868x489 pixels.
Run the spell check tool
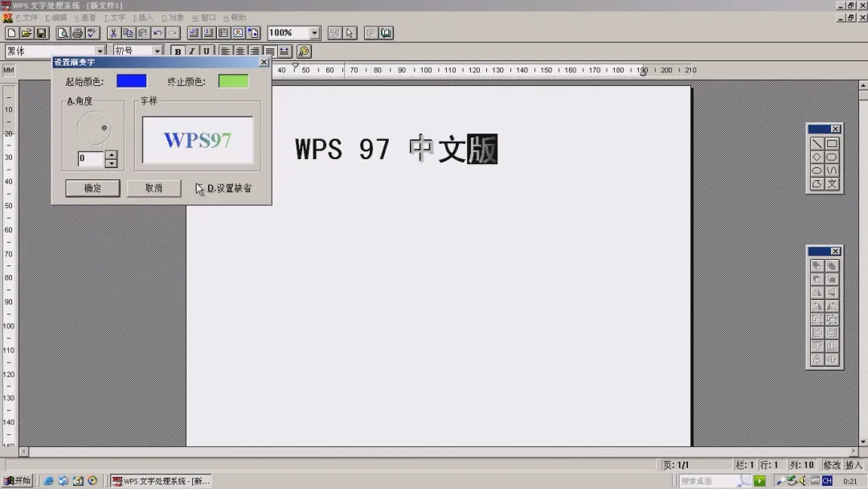pos(92,33)
